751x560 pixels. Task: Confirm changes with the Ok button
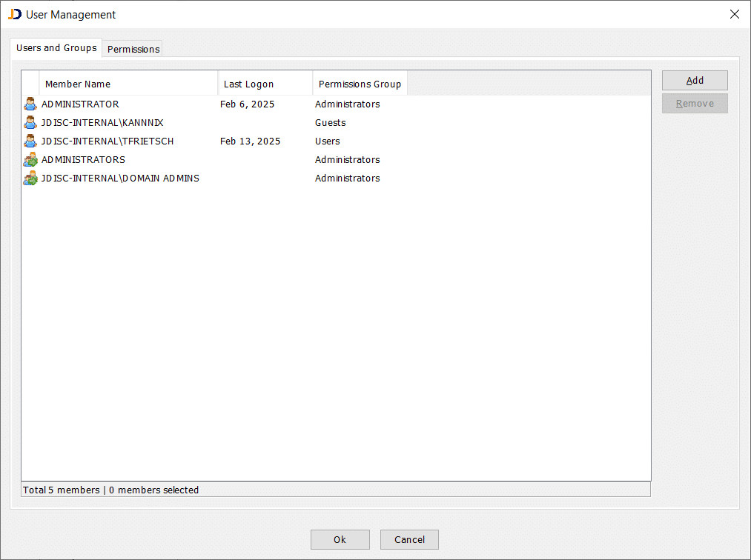340,539
